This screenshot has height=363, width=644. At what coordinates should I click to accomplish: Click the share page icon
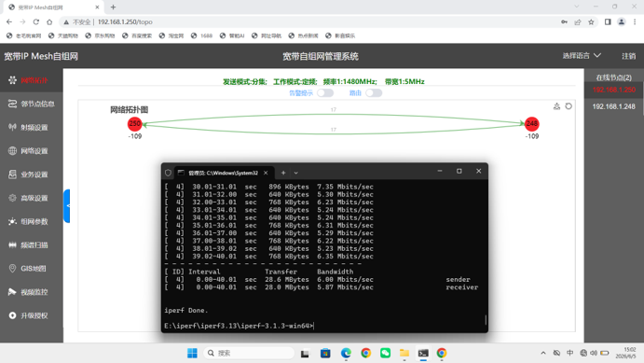pyautogui.click(x=578, y=21)
